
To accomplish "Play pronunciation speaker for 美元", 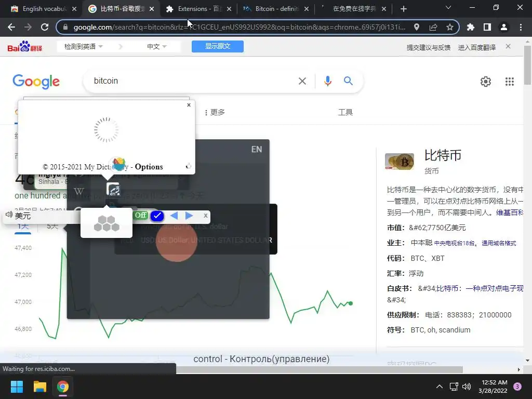I will (x=9, y=215).
